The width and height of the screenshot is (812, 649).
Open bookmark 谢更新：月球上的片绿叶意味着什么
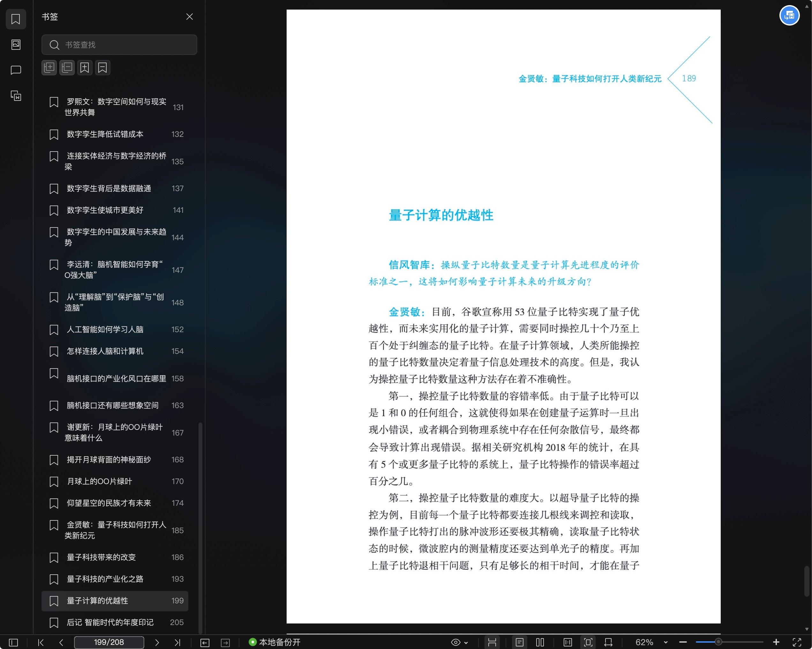point(115,433)
